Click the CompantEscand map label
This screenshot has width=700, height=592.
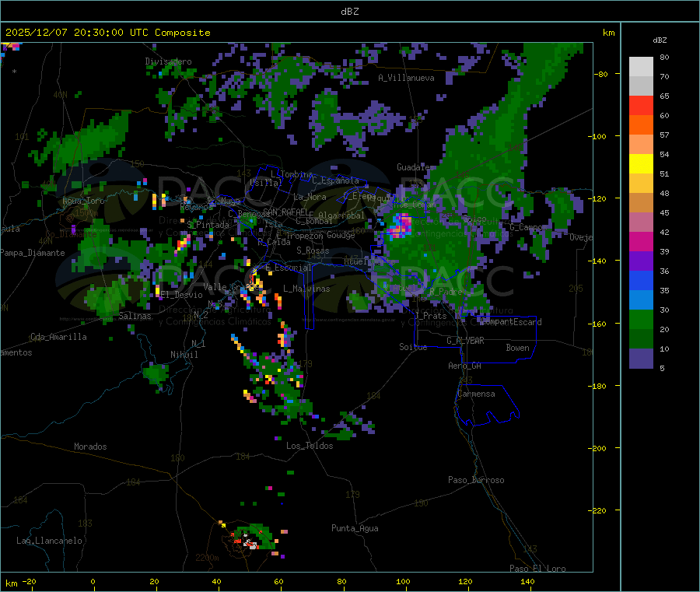tap(511, 322)
